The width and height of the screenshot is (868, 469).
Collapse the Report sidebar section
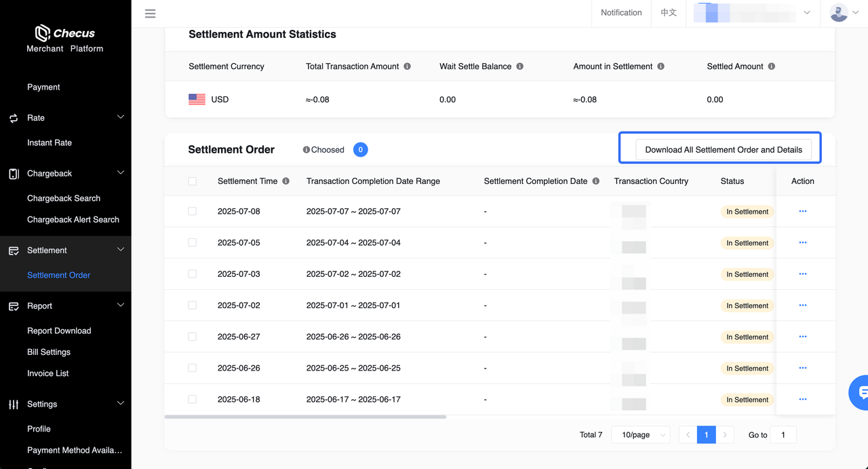click(121, 305)
